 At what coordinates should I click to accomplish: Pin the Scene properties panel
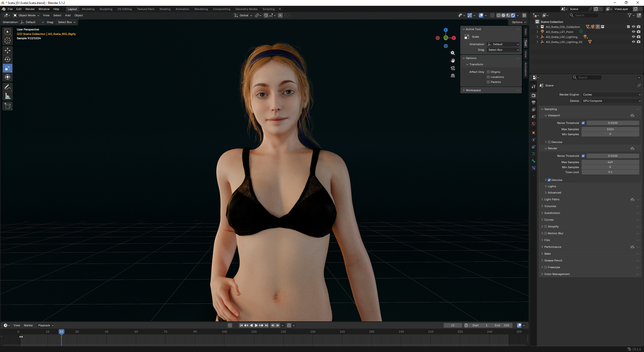click(x=639, y=85)
